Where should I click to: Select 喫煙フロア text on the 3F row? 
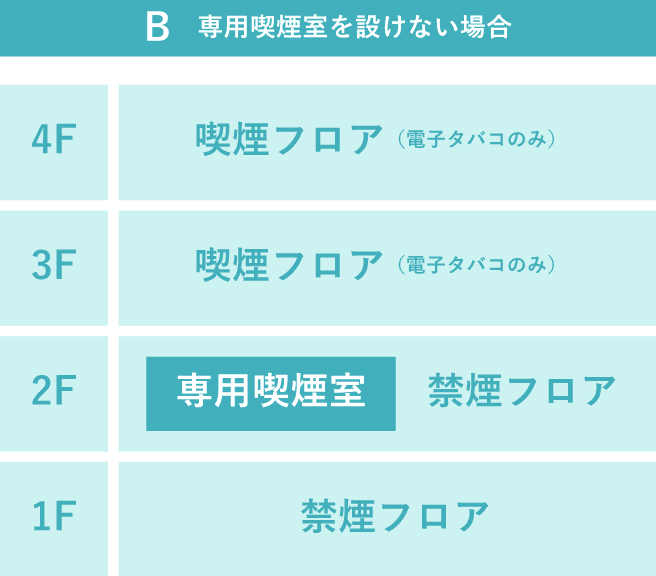click(289, 264)
